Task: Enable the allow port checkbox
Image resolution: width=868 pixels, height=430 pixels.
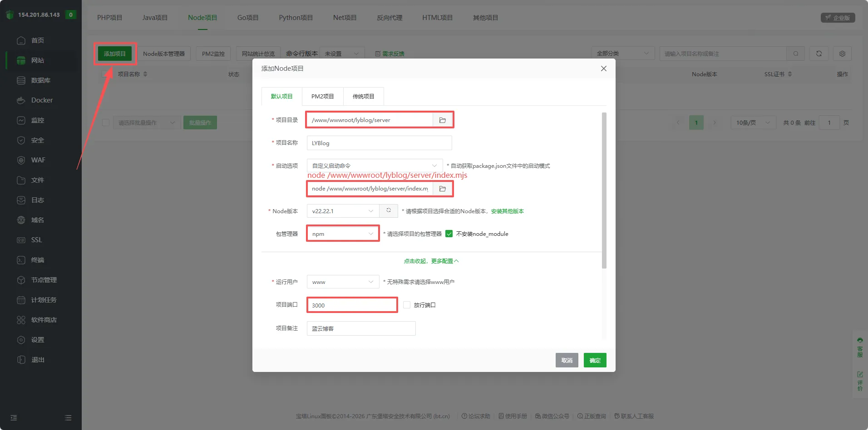Action: coord(407,305)
